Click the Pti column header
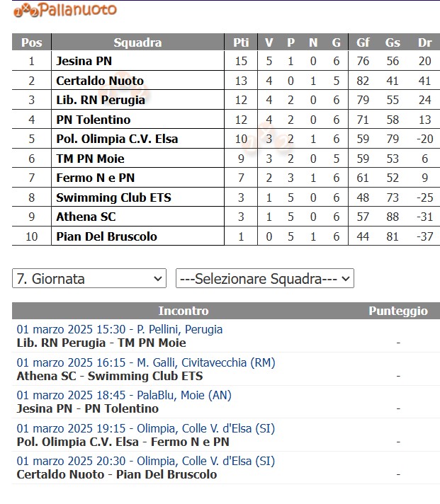 pyautogui.click(x=241, y=42)
